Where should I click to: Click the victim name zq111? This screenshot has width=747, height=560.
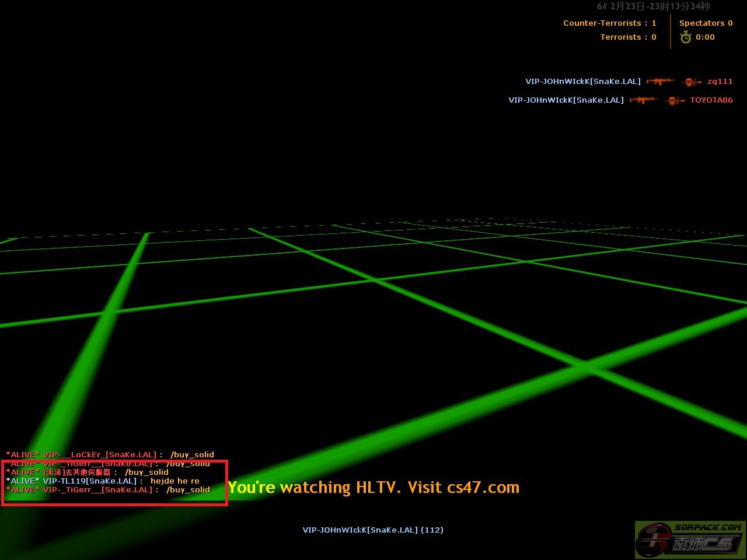coord(720,82)
